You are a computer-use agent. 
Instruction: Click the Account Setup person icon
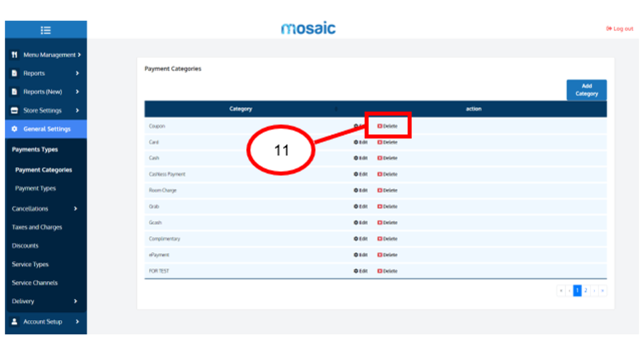click(15, 321)
